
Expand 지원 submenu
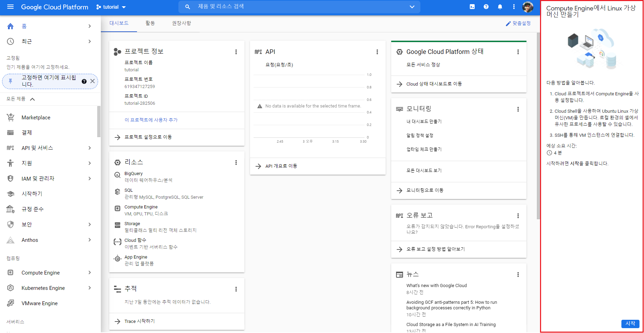click(90, 163)
